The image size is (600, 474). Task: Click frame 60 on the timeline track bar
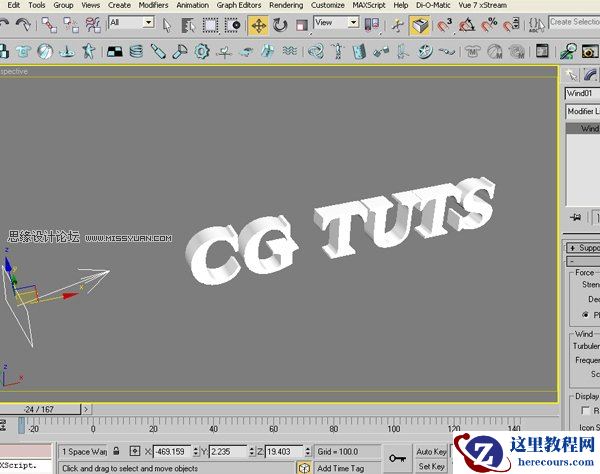[273, 426]
